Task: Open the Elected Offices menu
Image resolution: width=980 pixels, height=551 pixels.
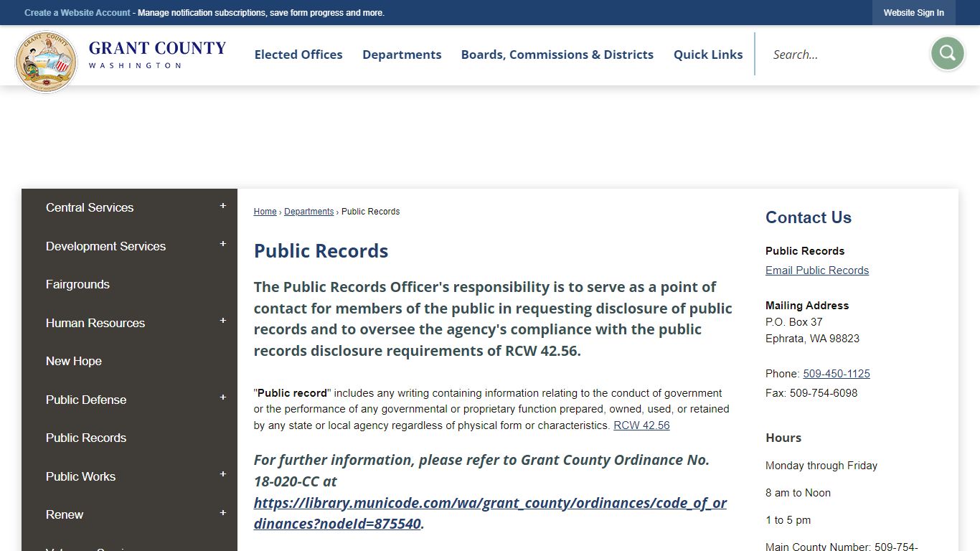Action: 298,55
